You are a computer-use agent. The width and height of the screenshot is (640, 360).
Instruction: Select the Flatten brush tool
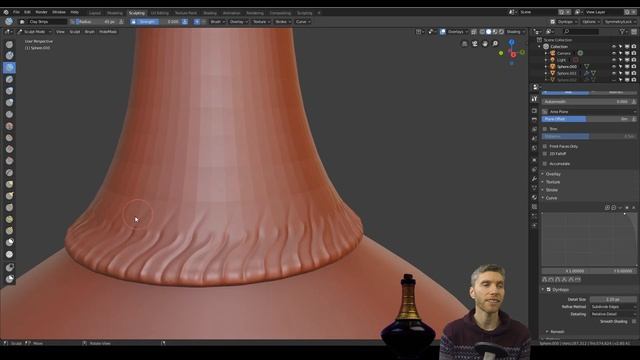tap(9, 138)
